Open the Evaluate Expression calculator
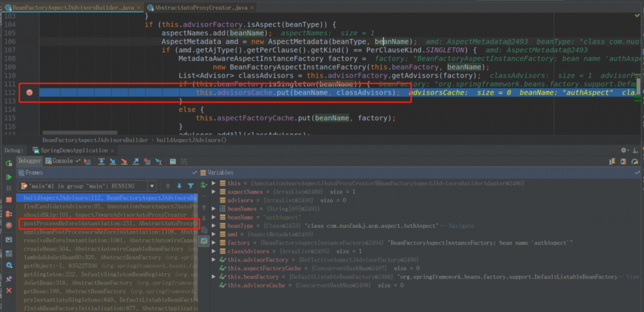The height and width of the screenshot is (312, 644). pos(173,161)
